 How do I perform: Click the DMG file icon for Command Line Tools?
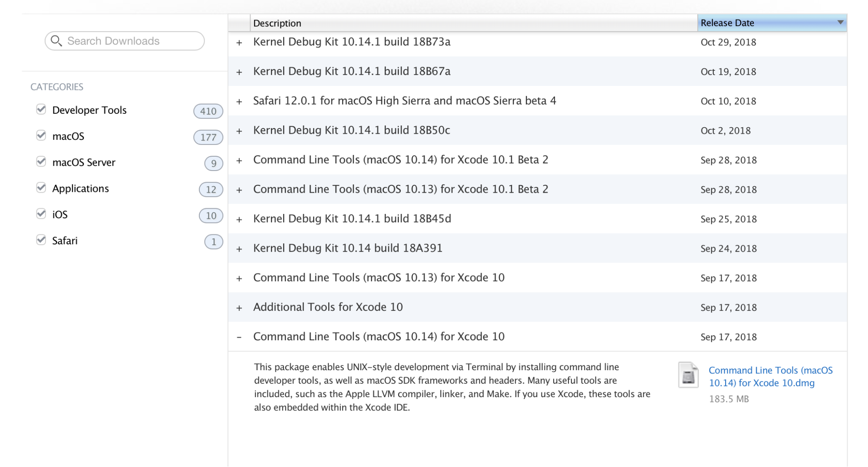tap(688, 375)
